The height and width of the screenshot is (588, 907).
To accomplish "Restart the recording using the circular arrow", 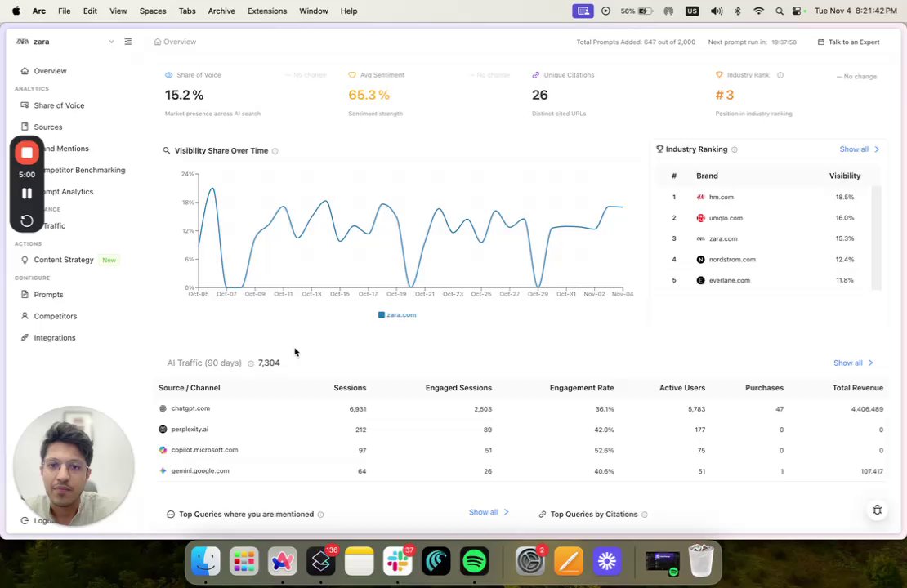I will click(27, 220).
